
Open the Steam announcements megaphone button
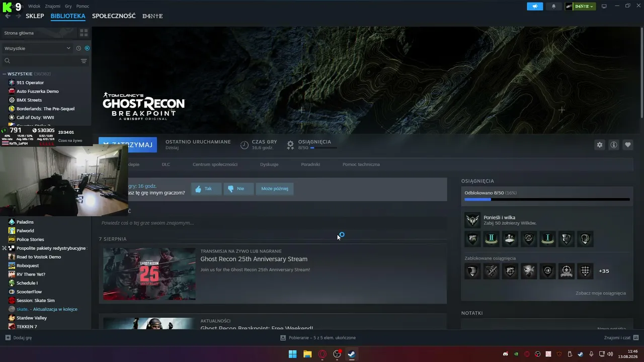535,6
